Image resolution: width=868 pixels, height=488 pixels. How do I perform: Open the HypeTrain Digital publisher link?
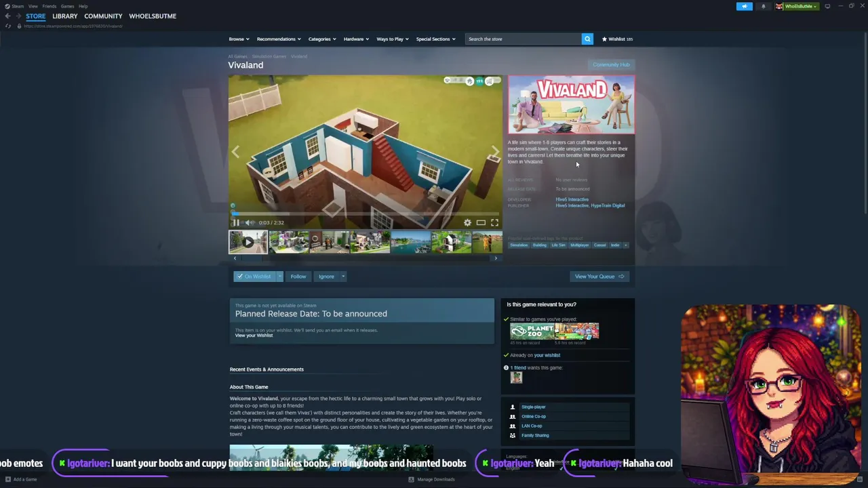pos(608,205)
